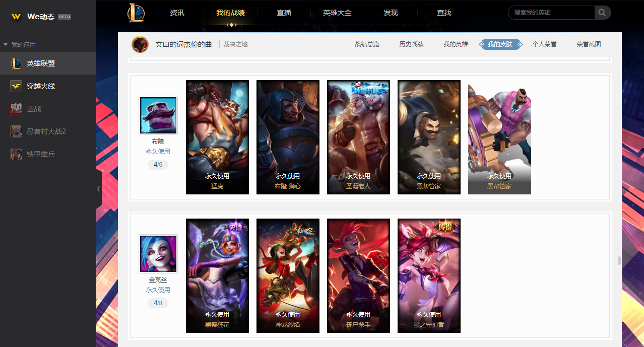
Task: Open 穿越火线 app in sidebar
Action: pyautogui.click(x=48, y=86)
